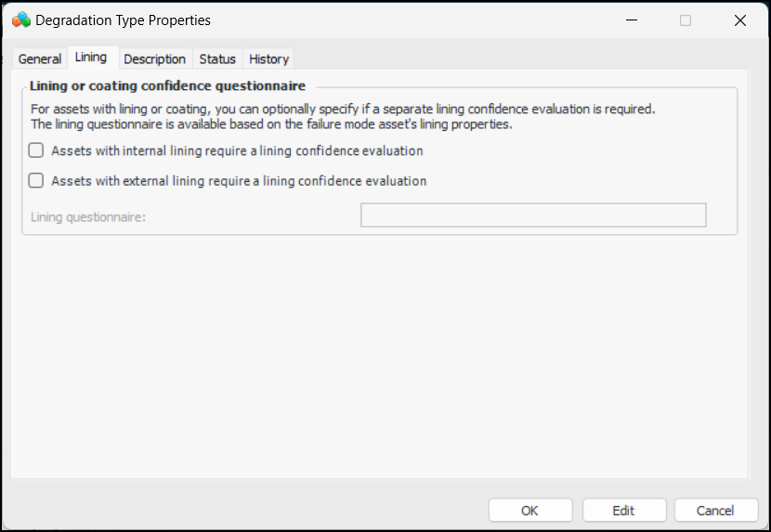Enable internal lining confidence evaluation checkbox
Image resolution: width=771 pixels, height=532 pixels.
(36, 150)
